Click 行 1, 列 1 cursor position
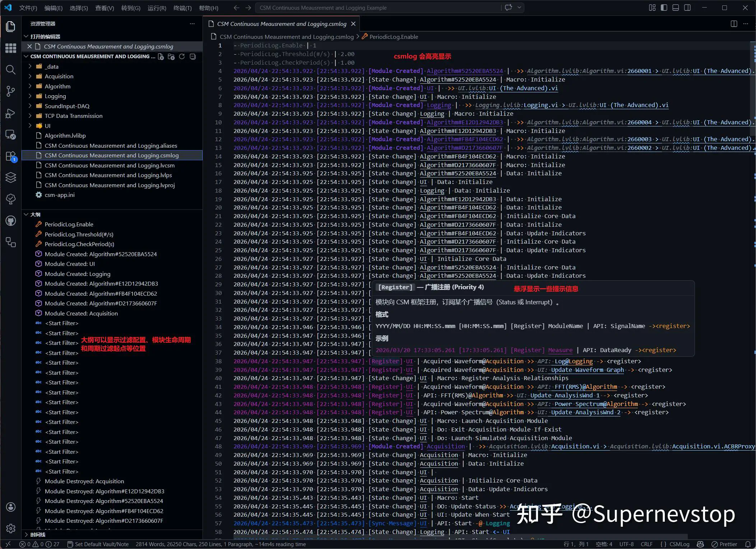This screenshot has width=756, height=549. click(576, 544)
